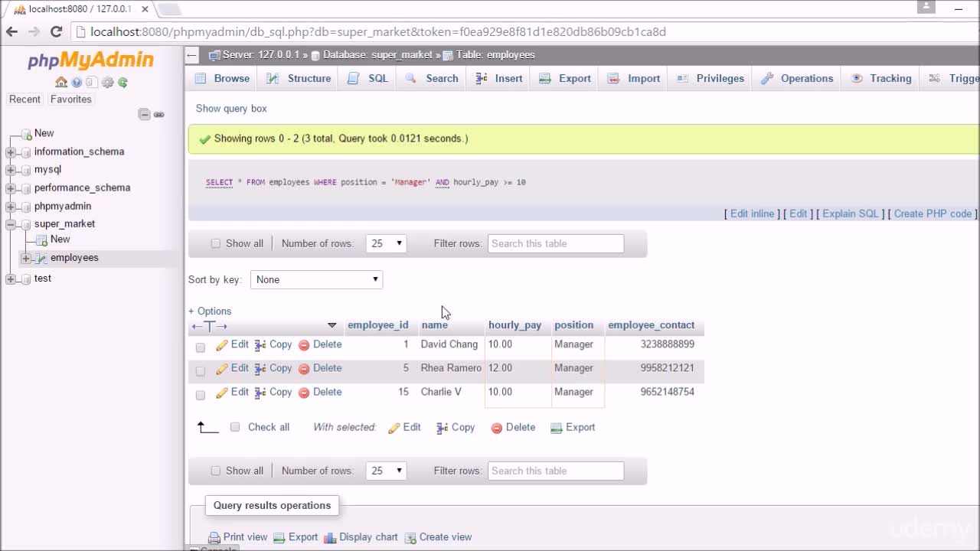Enable the Check all checkbox

click(235, 427)
